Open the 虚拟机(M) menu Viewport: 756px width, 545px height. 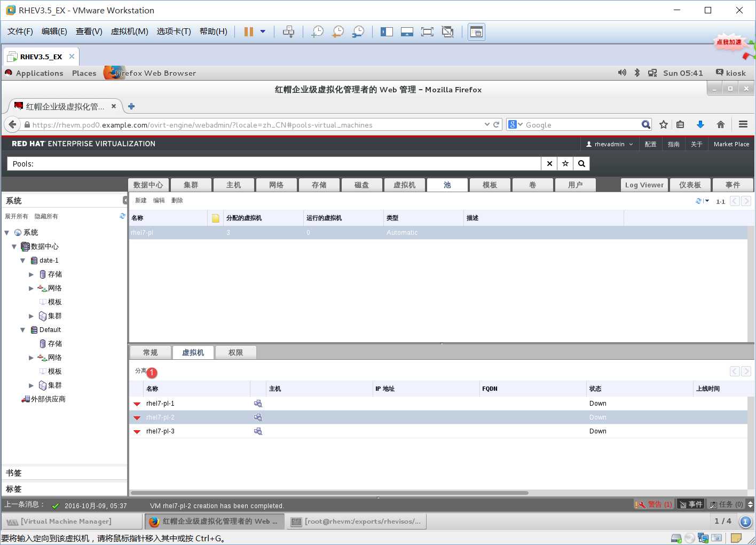[x=129, y=31]
